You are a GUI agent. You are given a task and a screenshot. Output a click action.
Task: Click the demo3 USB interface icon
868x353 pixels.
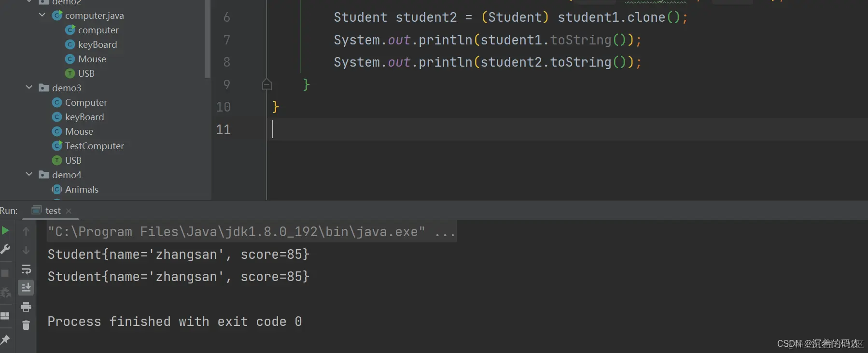click(x=57, y=160)
